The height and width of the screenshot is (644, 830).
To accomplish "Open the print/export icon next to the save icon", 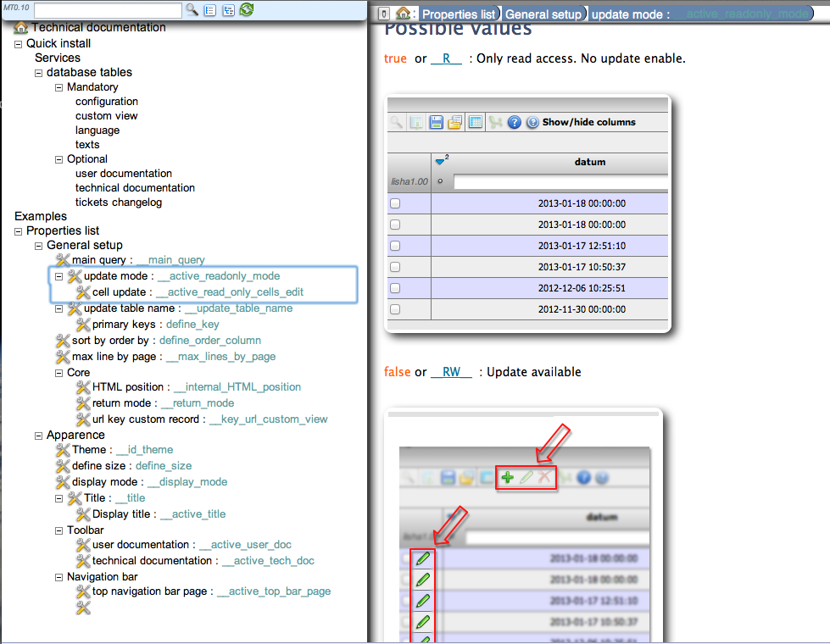I will tap(456, 122).
